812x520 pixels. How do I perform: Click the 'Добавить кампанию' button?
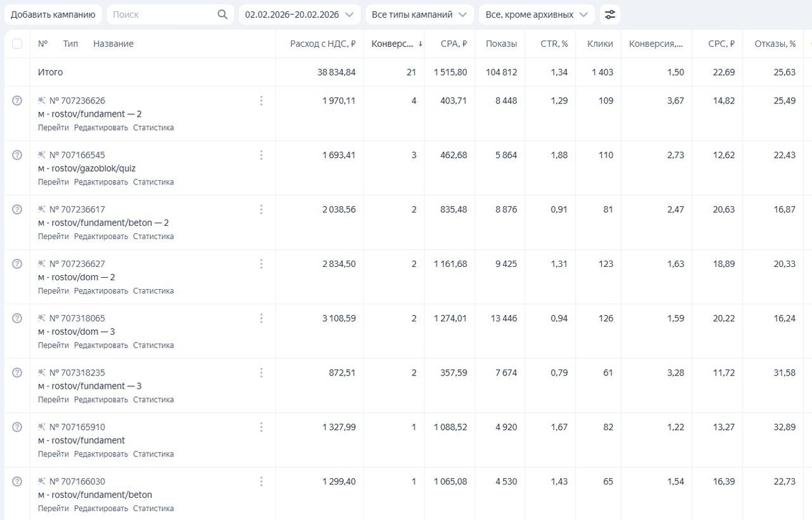[x=53, y=15]
